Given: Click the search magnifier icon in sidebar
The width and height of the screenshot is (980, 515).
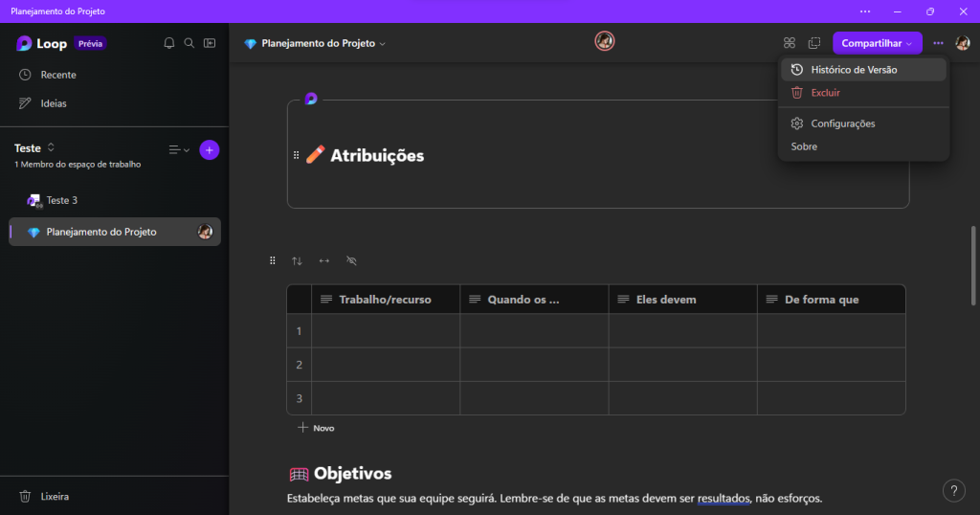Looking at the screenshot, I should (x=189, y=43).
